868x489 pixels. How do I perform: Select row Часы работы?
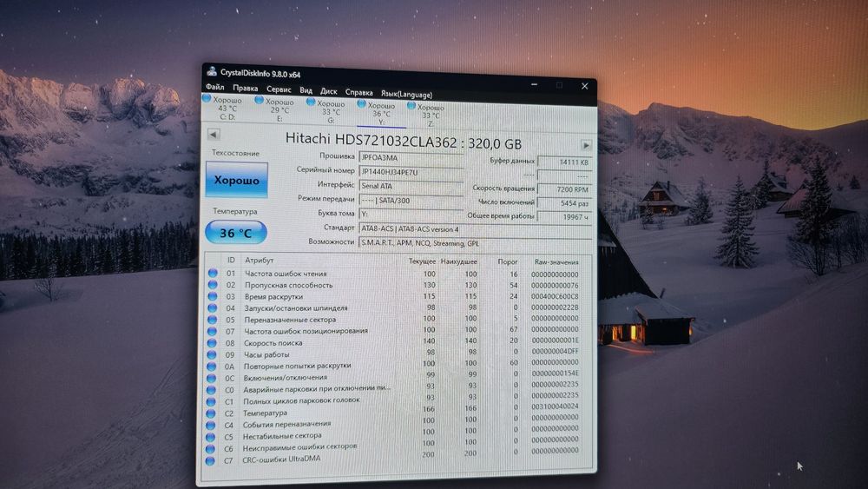point(392,354)
